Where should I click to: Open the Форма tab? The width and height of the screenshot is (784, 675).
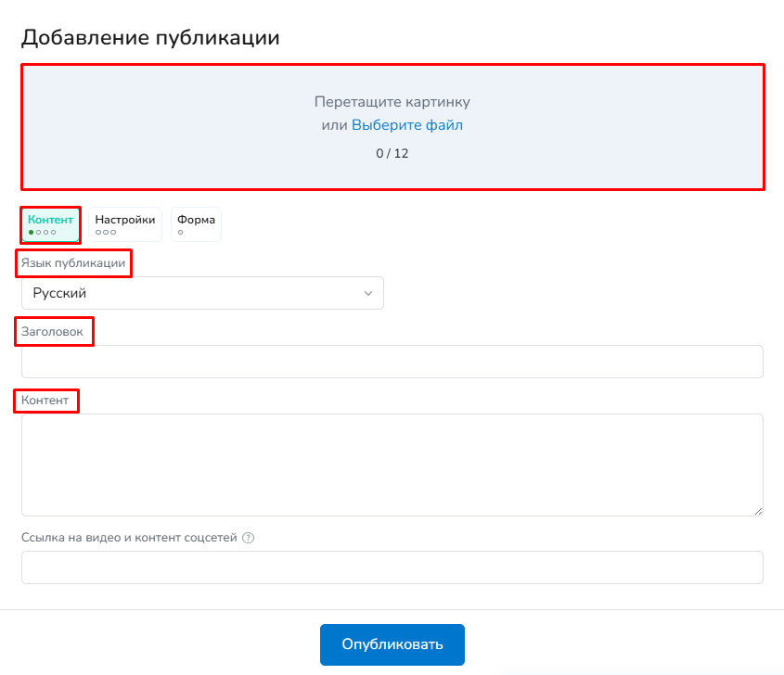coord(196,221)
